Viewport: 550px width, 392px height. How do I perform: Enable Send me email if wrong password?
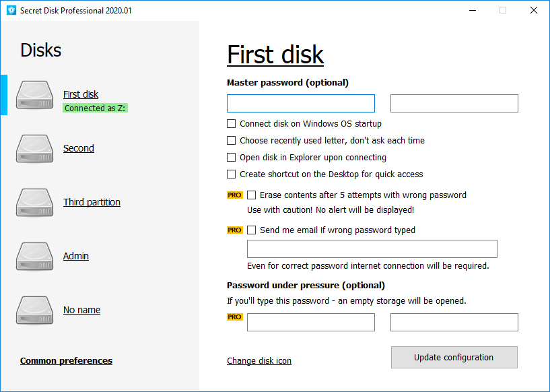[252, 230]
